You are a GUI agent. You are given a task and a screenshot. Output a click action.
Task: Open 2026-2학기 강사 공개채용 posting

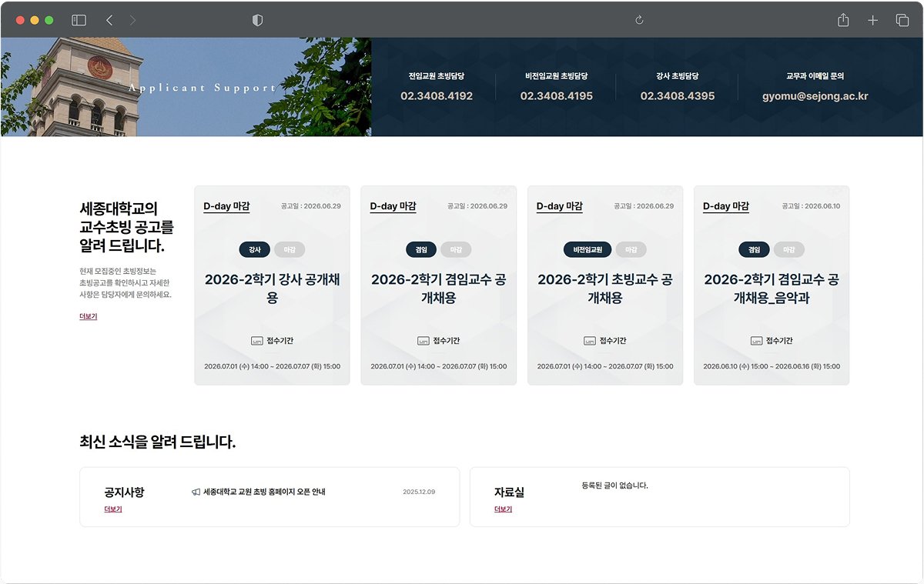pyautogui.click(x=272, y=289)
